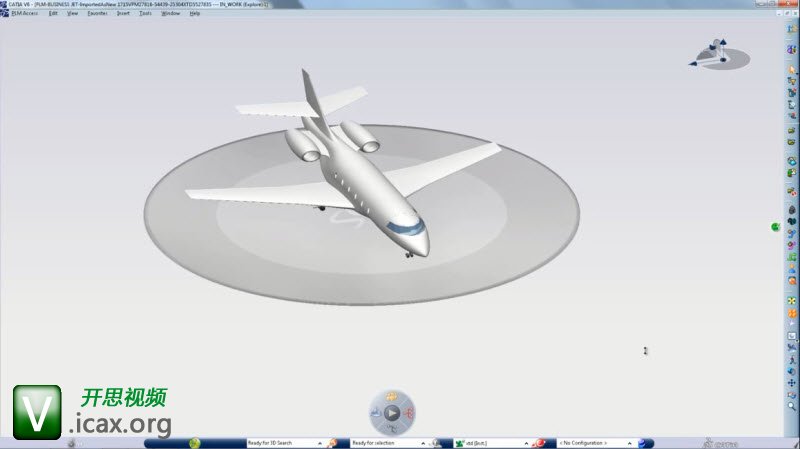Click the icon right of selection field
The width and height of the screenshot is (800, 449).
(435, 443)
